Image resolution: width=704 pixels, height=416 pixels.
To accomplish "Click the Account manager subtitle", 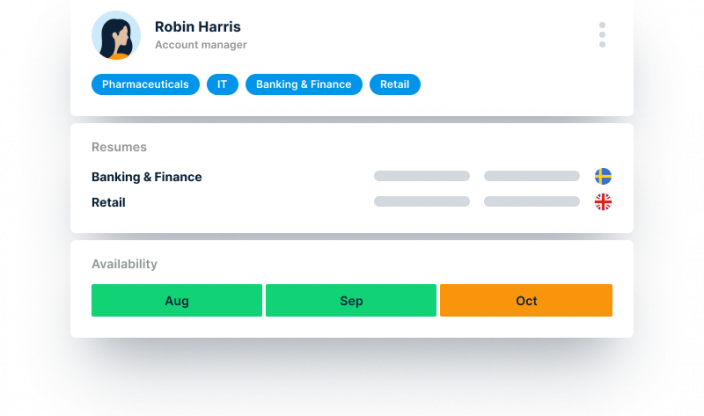I will click(x=201, y=45).
